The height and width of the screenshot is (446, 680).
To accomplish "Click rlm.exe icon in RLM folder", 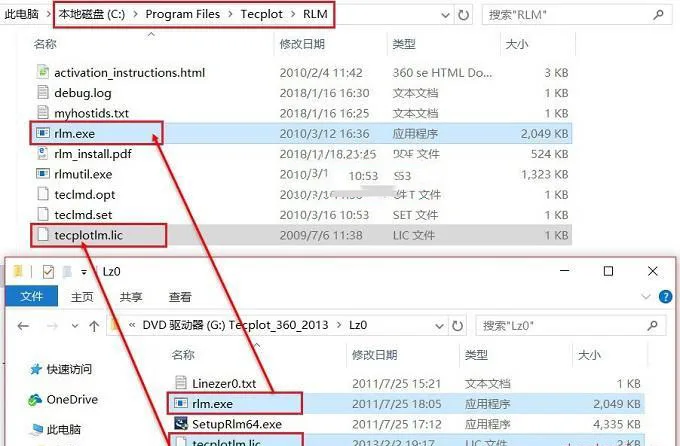I will point(42,133).
